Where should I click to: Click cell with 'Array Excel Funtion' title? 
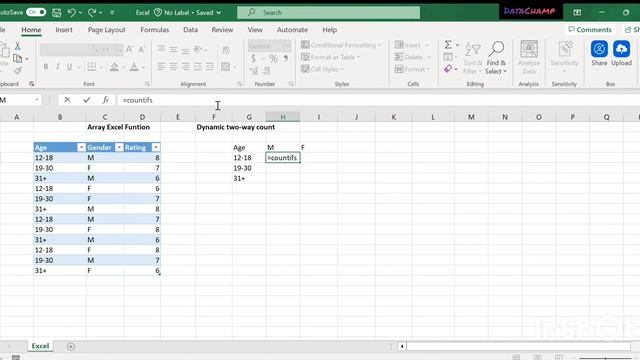coord(118,127)
